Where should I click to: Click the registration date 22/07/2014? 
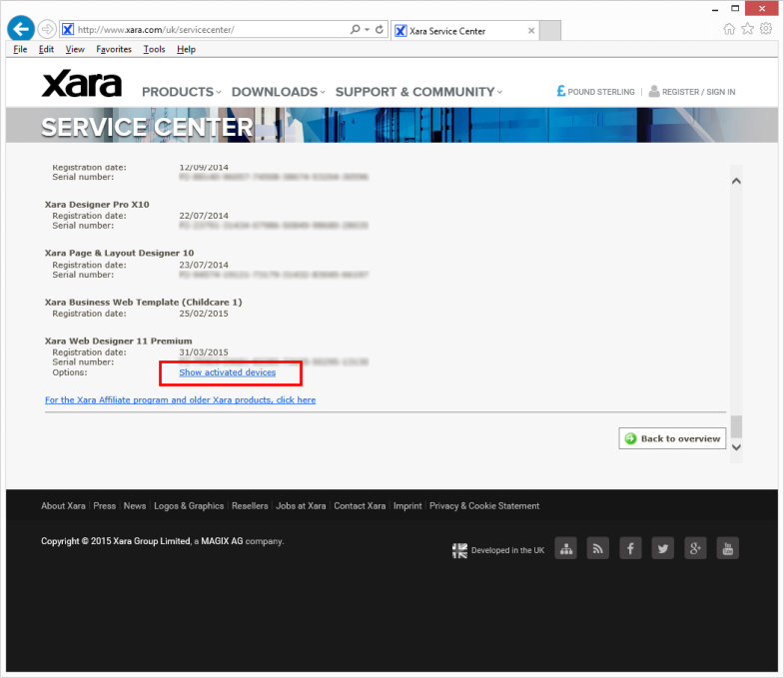(x=204, y=216)
